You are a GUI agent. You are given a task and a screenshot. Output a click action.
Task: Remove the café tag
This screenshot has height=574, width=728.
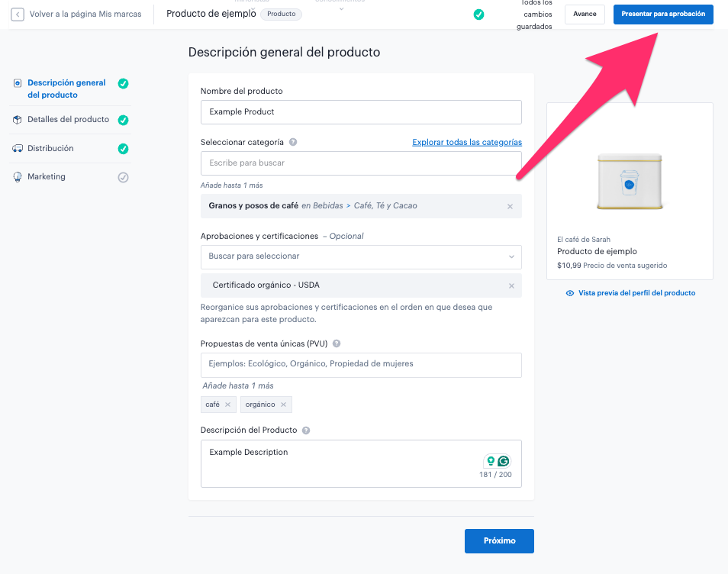tap(227, 405)
